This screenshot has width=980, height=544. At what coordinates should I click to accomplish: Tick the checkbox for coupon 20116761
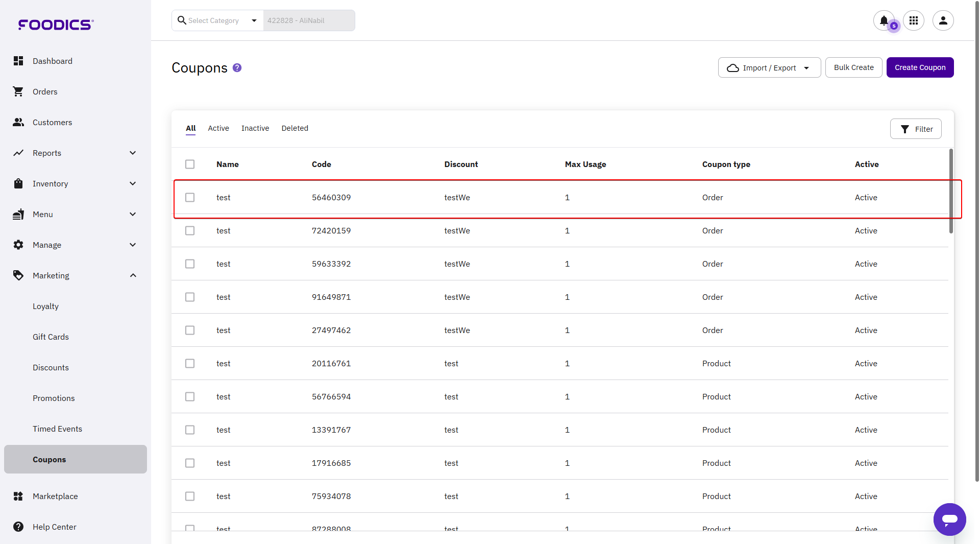pyautogui.click(x=190, y=363)
